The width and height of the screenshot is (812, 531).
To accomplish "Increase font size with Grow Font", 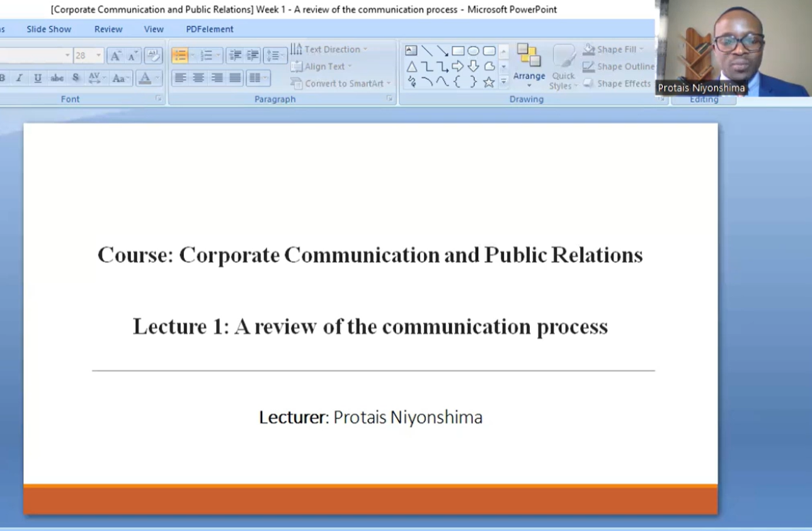I will click(x=115, y=56).
